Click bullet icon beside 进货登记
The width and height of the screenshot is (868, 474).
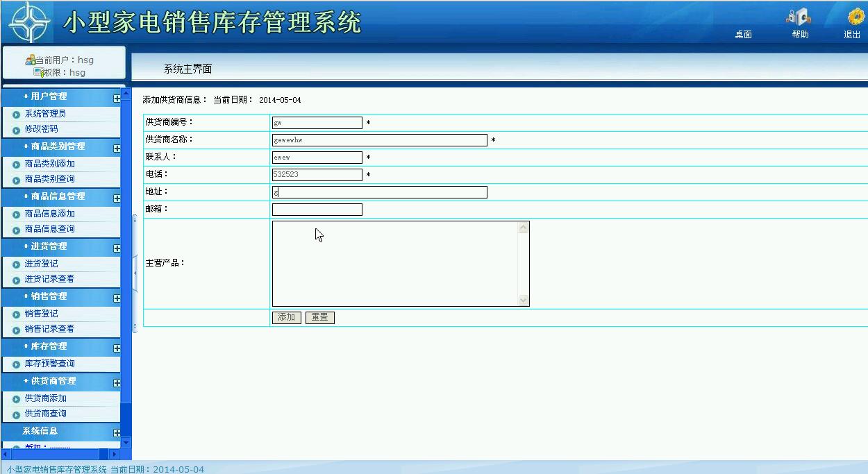17,265
